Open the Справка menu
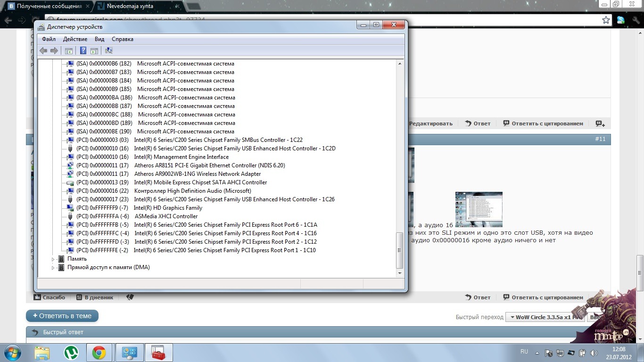Screen dimensions: 644x362 point(123,39)
